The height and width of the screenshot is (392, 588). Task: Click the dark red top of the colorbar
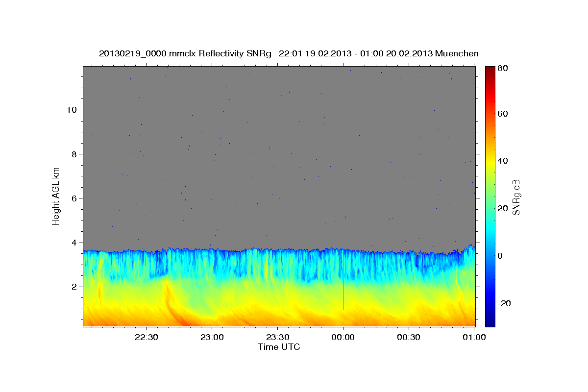point(490,71)
